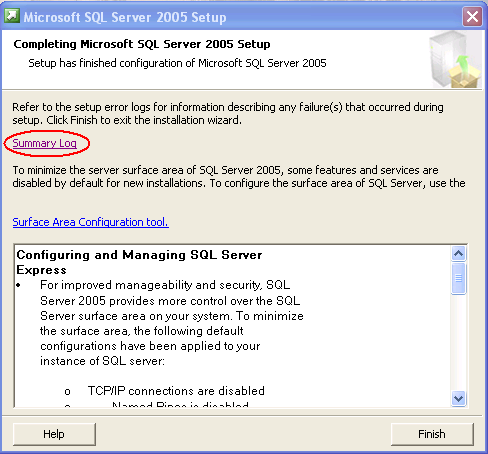Close the SQL Server 2005 Setup window

[x=472, y=16]
